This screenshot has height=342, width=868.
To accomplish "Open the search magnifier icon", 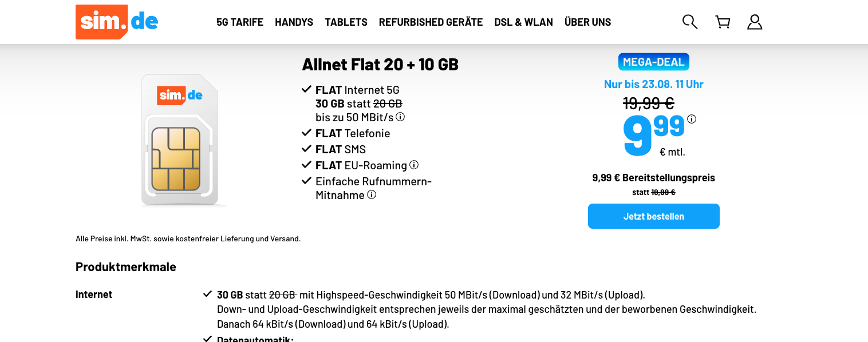I will pyautogui.click(x=690, y=22).
